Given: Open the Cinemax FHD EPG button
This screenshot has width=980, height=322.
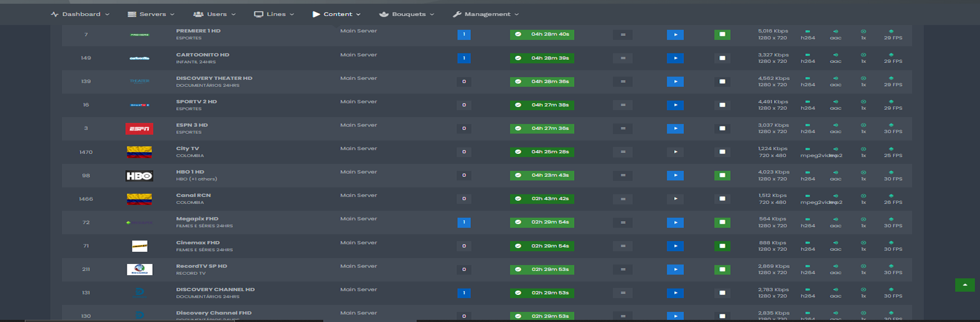Looking at the screenshot, I should pos(722,246).
